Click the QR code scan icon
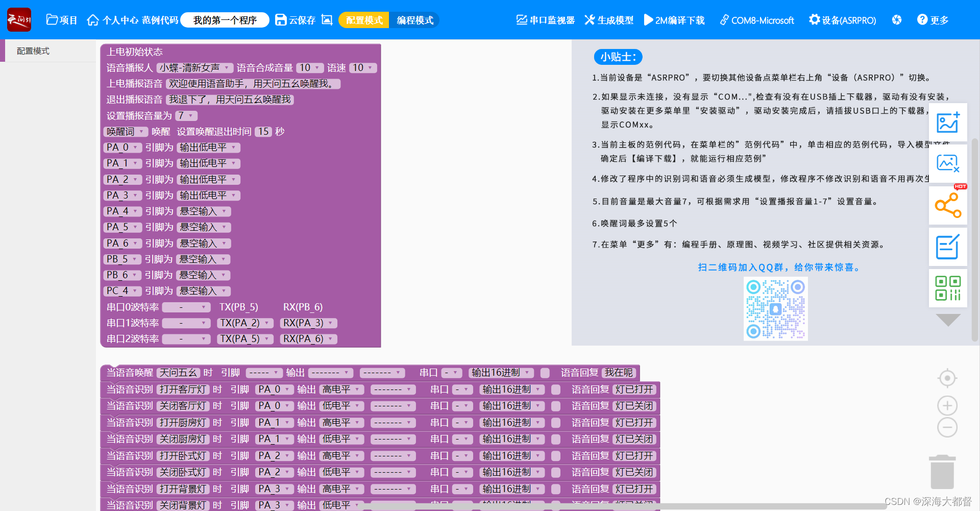Viewport: 980px width, 511px height. click(x=948, y=288)
